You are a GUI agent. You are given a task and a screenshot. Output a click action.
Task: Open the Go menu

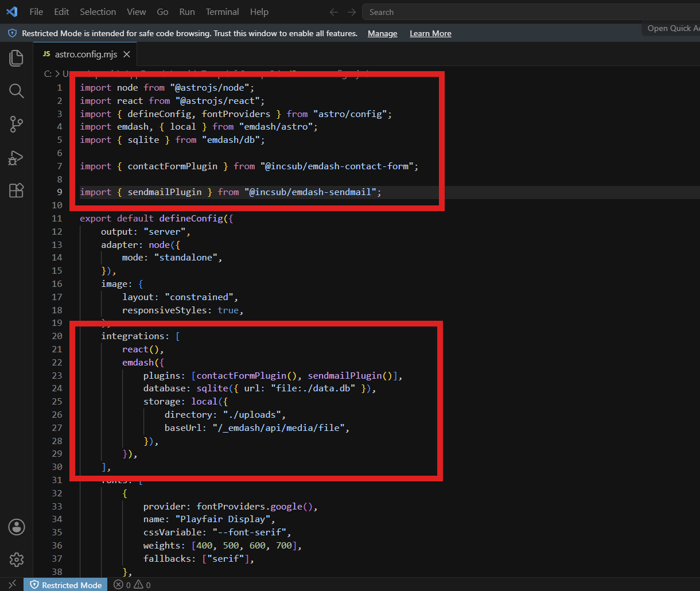pos(162,11)
